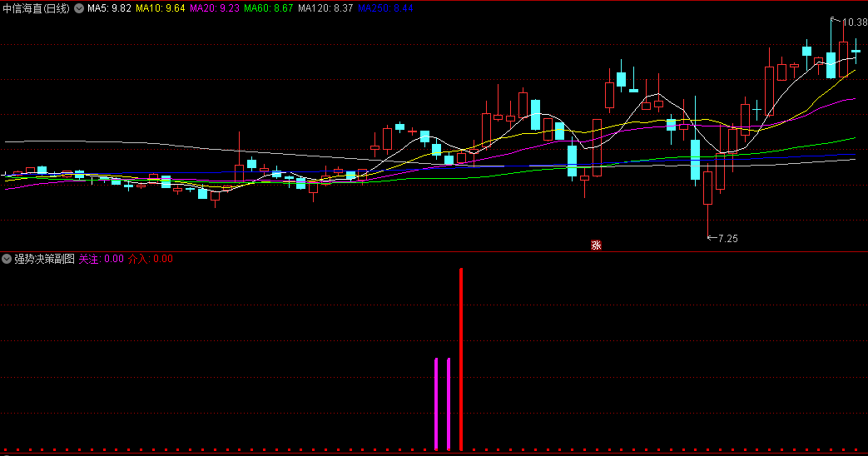Select the MA20: 9.23 indicator label
This screenshot has width=868, height=456.
coord(214,8)
